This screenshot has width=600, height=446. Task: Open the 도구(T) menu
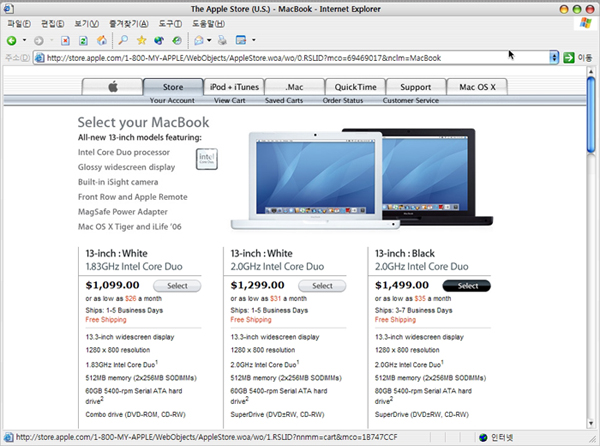(x=170, y=24)
